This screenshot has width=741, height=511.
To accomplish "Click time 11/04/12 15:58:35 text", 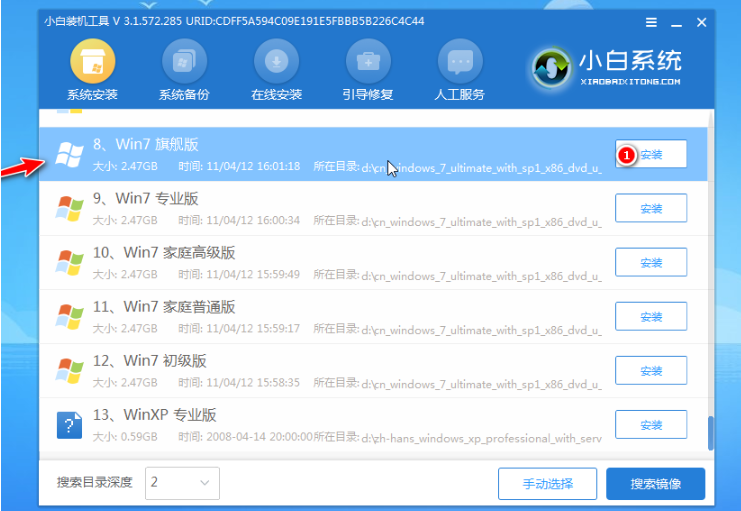I will (253, 383).
